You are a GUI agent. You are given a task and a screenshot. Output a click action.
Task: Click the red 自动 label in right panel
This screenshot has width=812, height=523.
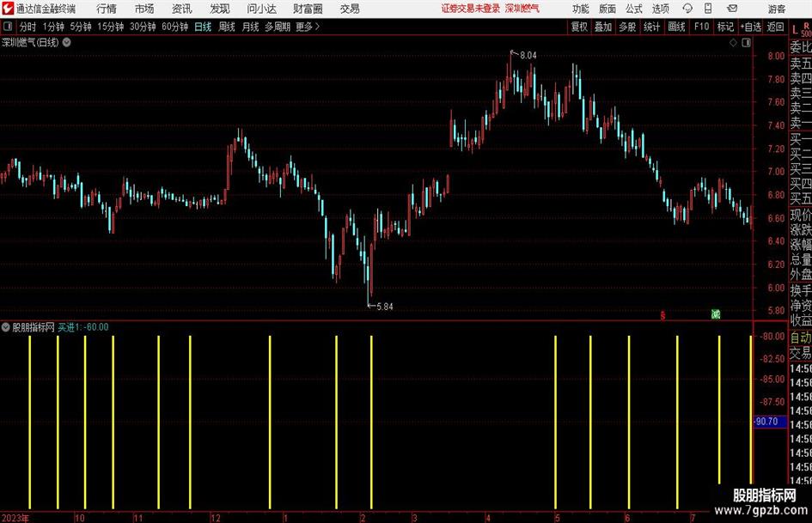point(801,338)
